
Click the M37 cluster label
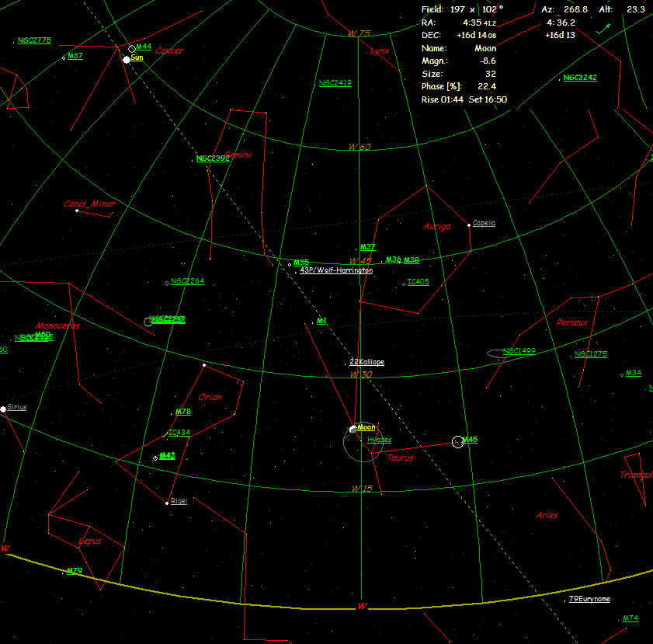(367, 247)
